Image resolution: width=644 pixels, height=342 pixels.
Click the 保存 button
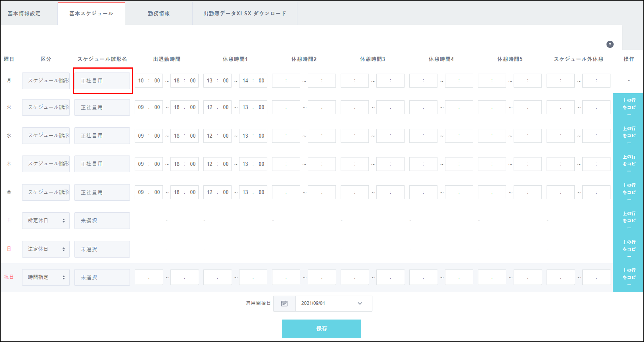point(321,329)
